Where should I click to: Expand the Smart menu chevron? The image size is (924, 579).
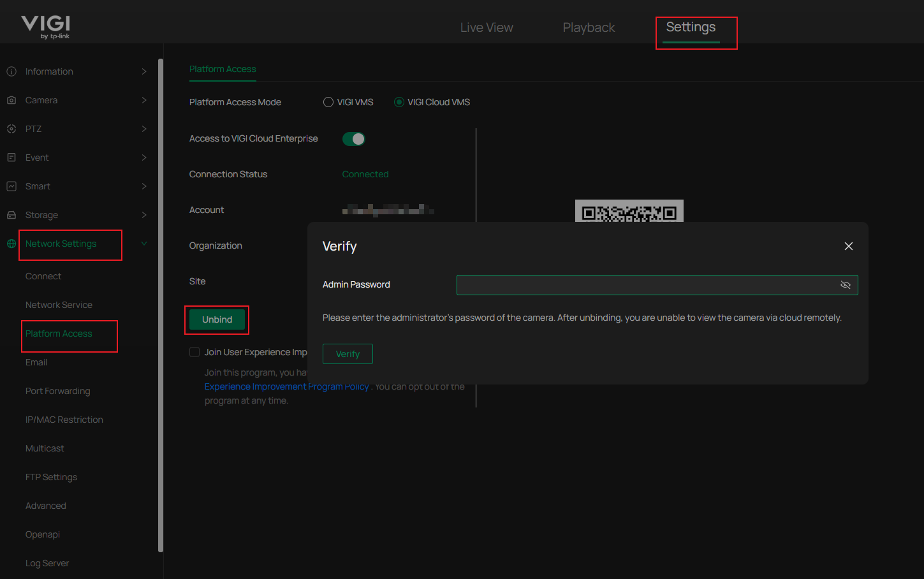coord(144,186)
